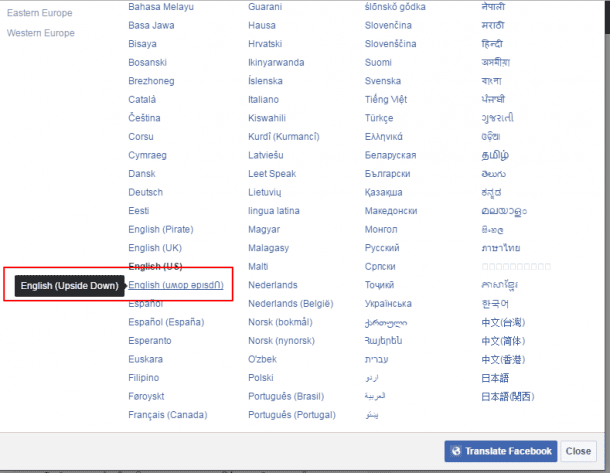The height and width of the screenshot is (473, 610).
Task: Select English (UK) language
Action: pos(155,248)
